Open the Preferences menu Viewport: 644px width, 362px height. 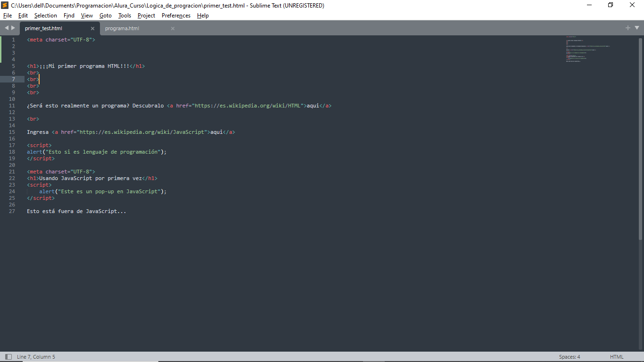pyautogui.click(x=176, y=16)
